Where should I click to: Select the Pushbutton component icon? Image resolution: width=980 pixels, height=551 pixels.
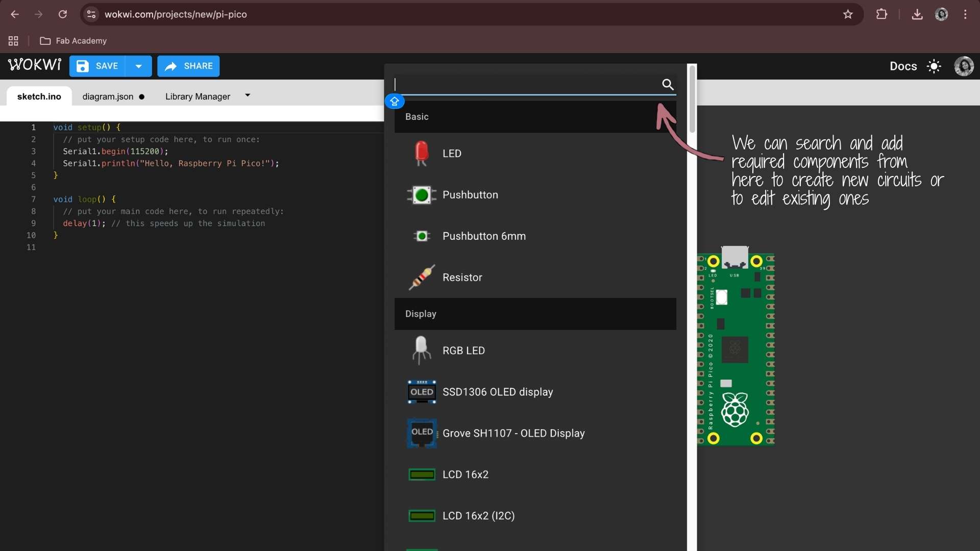point(421,195)
